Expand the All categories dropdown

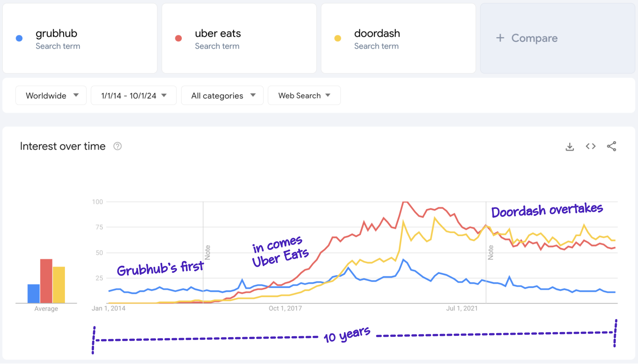tap(222, 95)
